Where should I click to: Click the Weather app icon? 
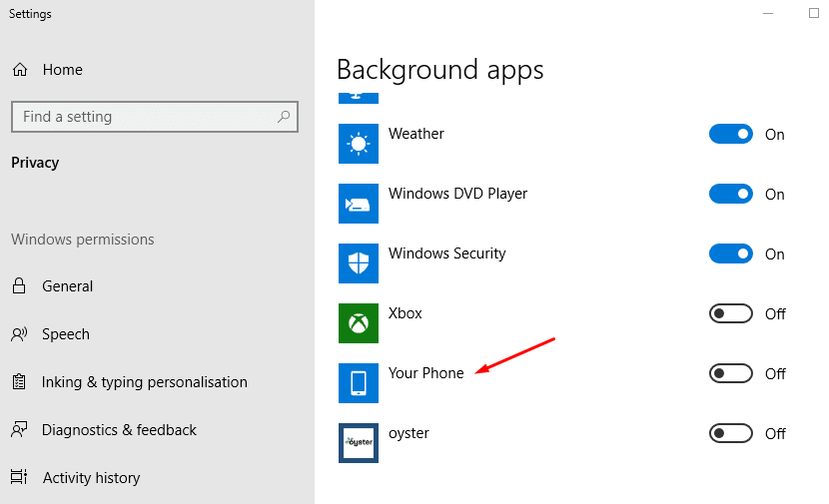point(359,144)
